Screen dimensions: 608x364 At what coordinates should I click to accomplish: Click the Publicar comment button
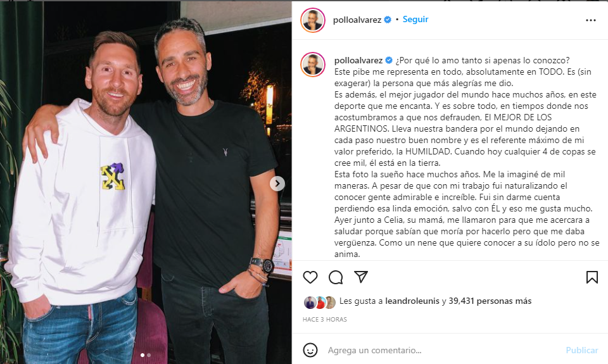[582, 350]
